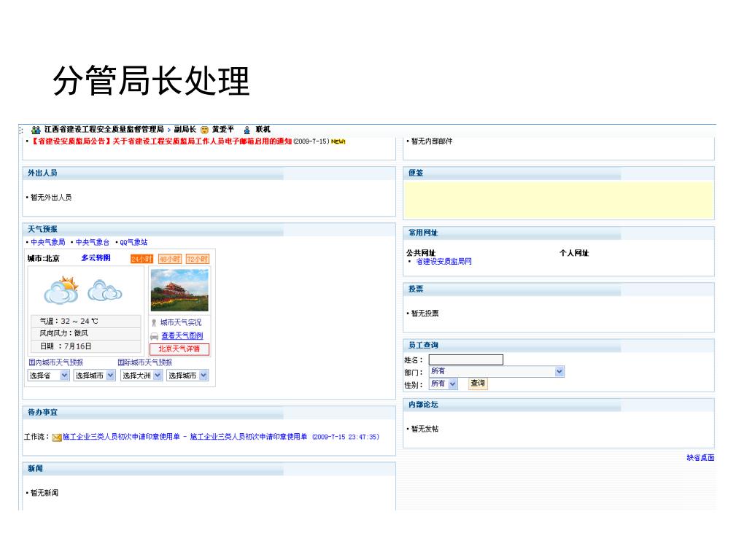Image resolution: width=747 pixels, height=560 pixels.
Task: Click the 缺省桌面 default desktop link
Action: [x=700, y=458]
